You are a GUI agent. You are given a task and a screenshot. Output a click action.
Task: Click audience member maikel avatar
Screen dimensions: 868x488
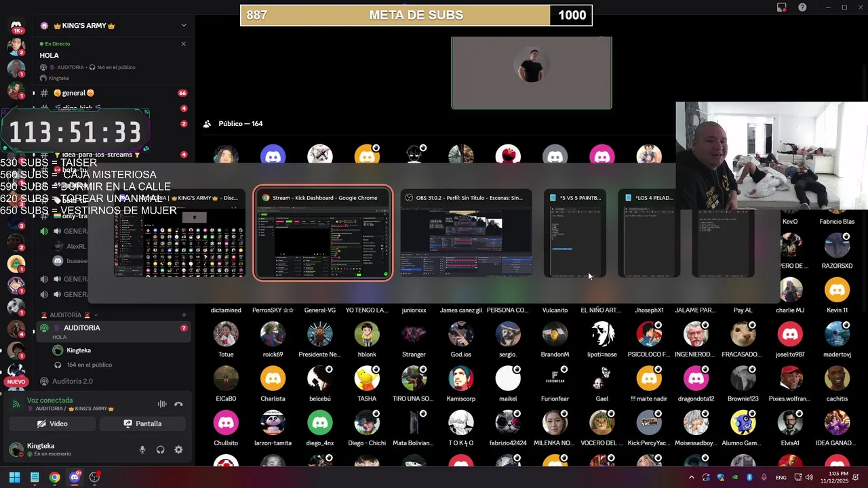pyautogui.click(x=508, y=378)
